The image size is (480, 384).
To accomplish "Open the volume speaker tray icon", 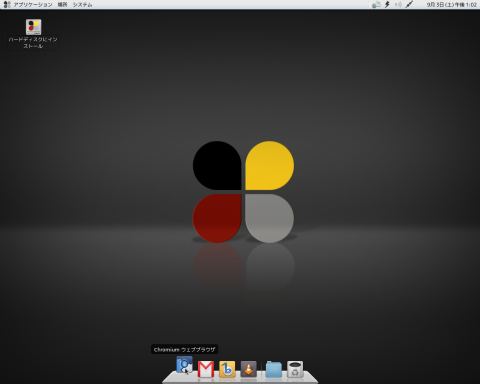I will pyautogui.click(x=398, y=5).
